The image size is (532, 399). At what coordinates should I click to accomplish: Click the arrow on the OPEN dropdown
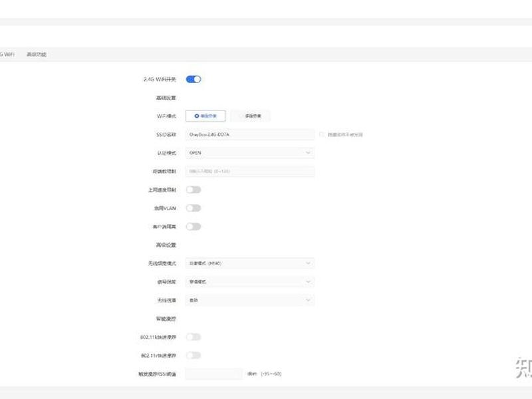pyautogui.click(x=308, y=153)
